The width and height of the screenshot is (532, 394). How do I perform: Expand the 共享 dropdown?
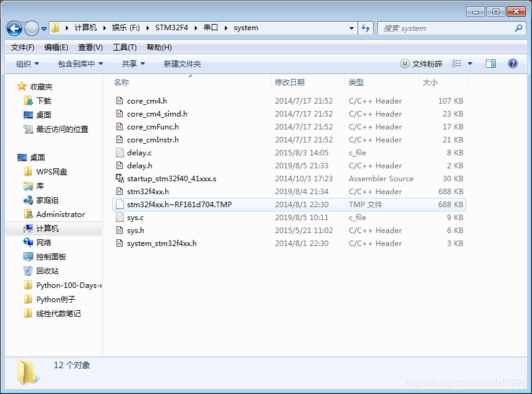(133, 64)
